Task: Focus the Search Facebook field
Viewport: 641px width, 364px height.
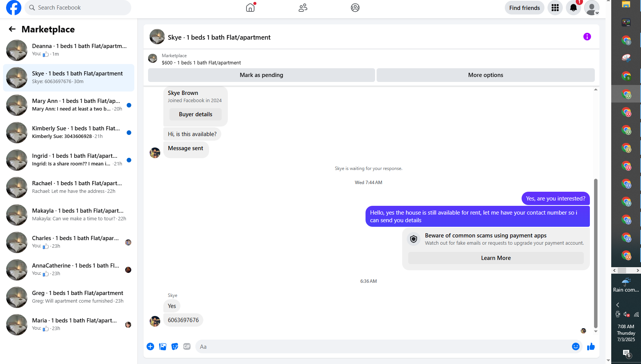Action: pos(78,8)
